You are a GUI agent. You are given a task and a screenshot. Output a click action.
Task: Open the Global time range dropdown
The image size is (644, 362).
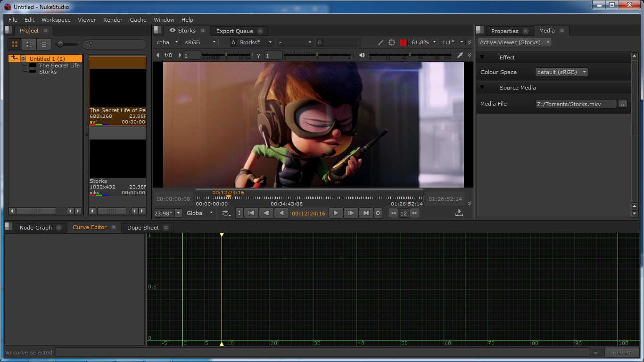(x=200, y=213)
